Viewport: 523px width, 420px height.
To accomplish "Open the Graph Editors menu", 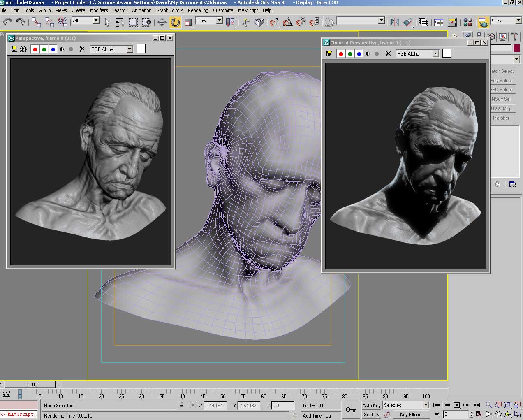I will point(169,10).
